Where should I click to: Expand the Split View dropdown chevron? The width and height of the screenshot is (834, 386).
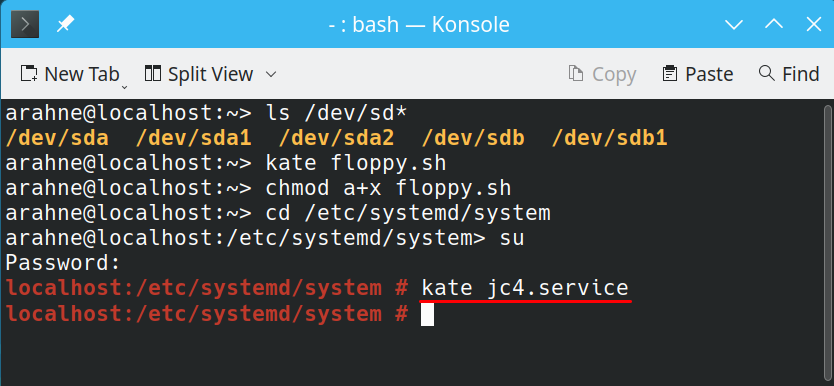[271, 74]
